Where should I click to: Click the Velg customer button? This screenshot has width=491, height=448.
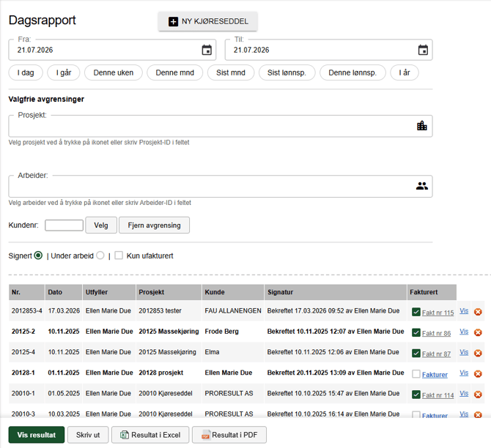click(101, 225)
